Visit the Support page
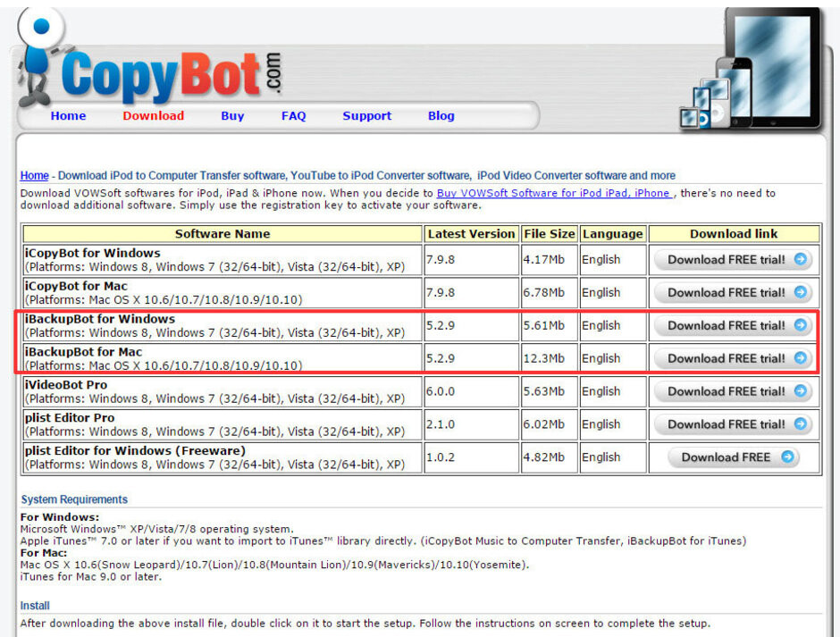The width and height of the screenshot is (840, 637). [x=367, y=116]
